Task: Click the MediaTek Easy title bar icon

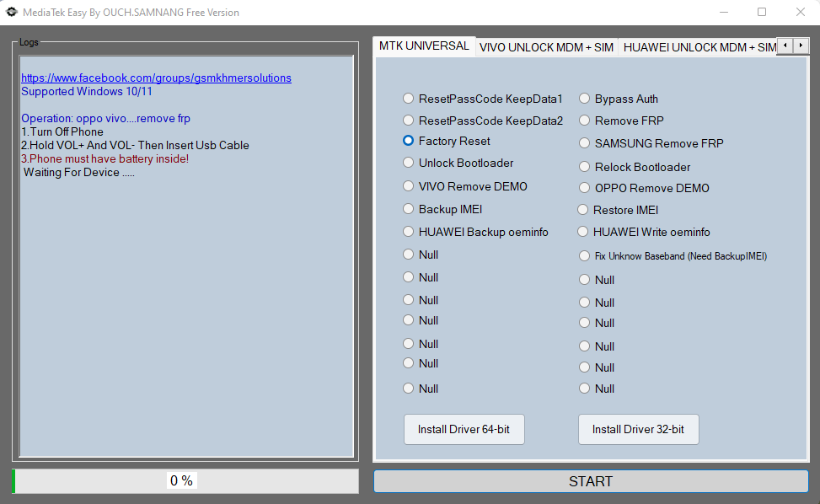Action: [x=12, y=12]
